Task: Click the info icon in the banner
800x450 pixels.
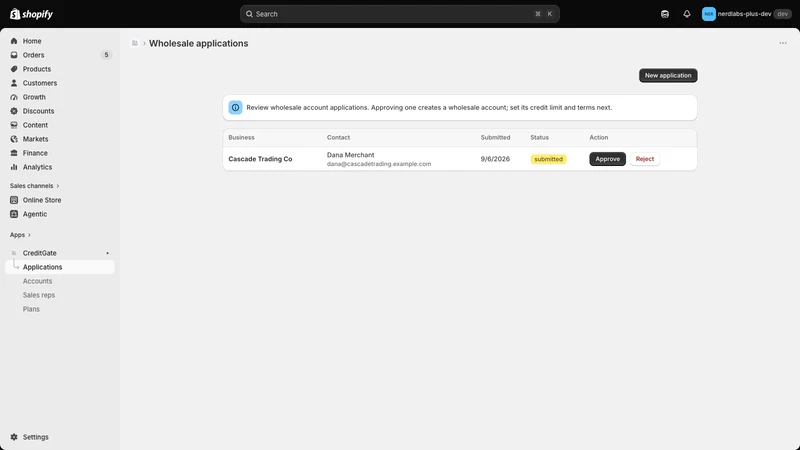Action: point(235,108)
